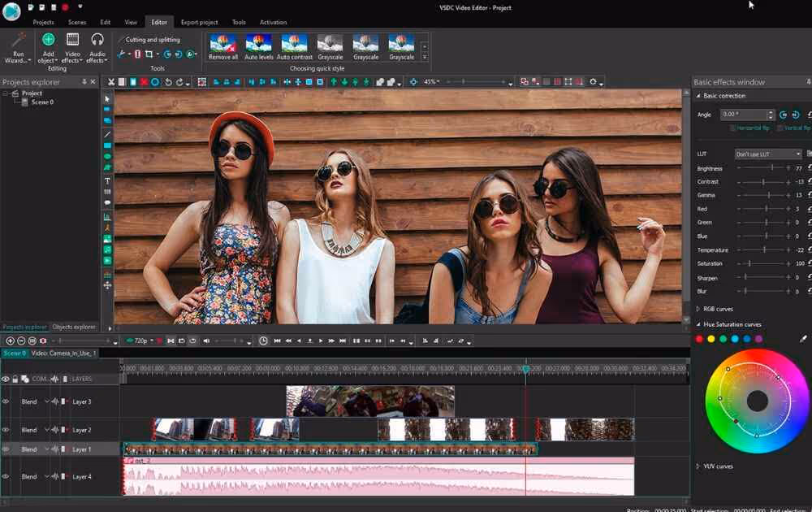
Task: Pick the eyedropper in Hue Saturation curves
Action: 804,339
